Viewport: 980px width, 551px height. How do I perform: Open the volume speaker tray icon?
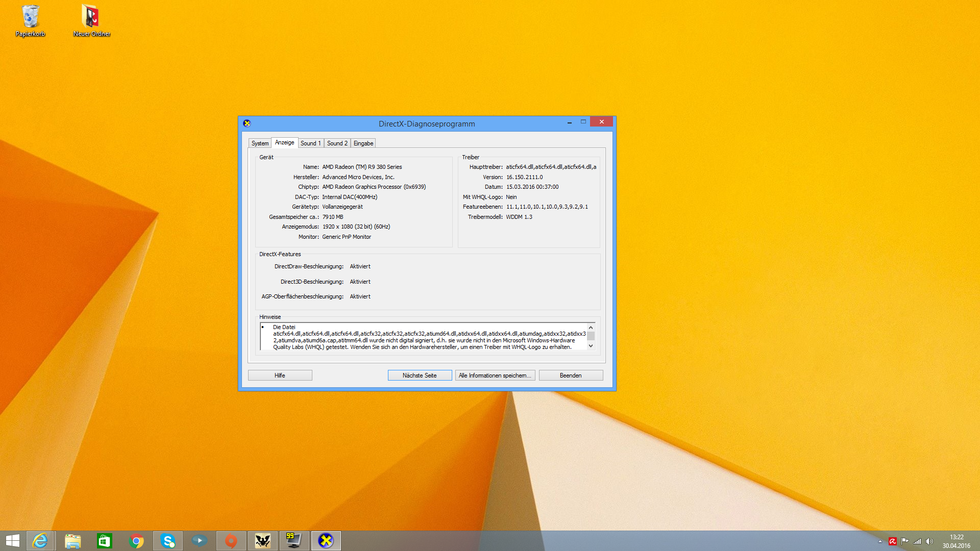click(x=929, y=541)
